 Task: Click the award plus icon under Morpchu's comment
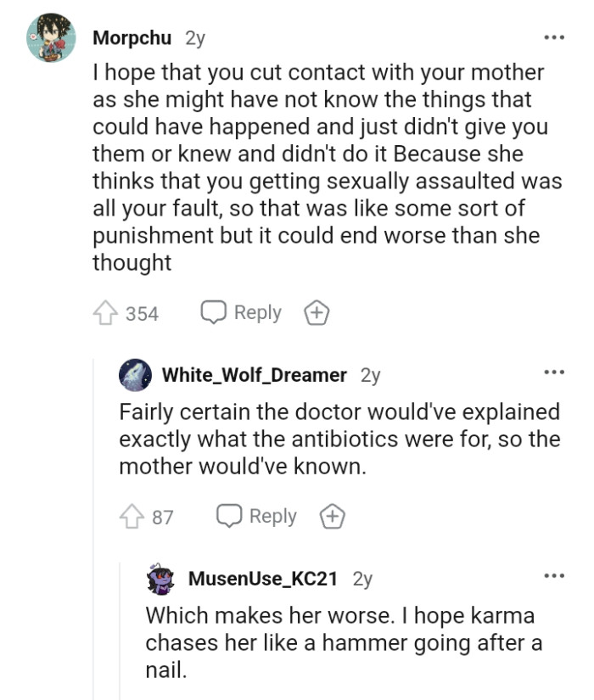(315, 312)
